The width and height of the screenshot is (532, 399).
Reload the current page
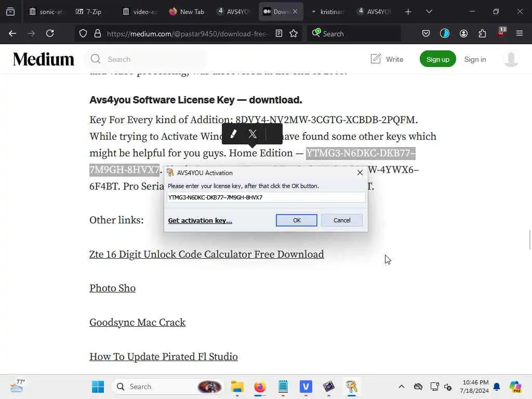50,33
